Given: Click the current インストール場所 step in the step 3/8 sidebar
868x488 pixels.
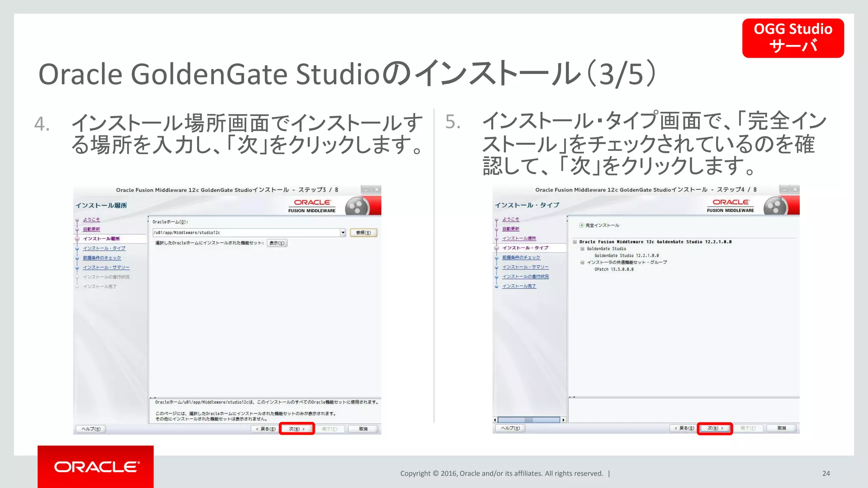Looking at the screenshot, I should (101, 238).
